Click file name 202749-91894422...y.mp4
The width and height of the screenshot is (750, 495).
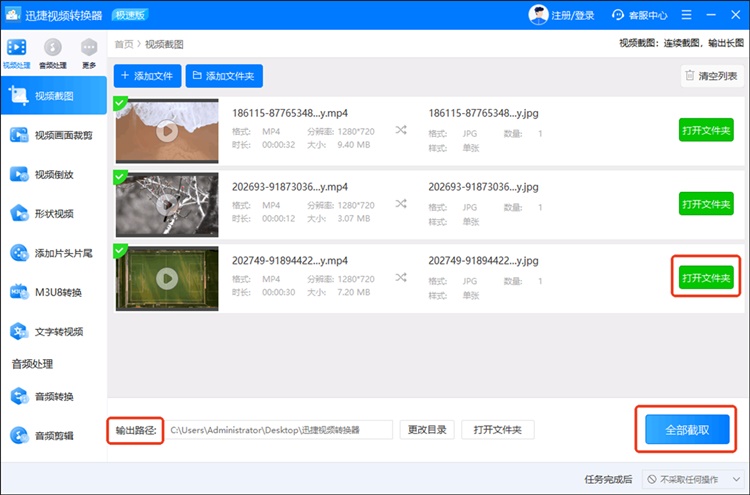(x=290, y=261)
